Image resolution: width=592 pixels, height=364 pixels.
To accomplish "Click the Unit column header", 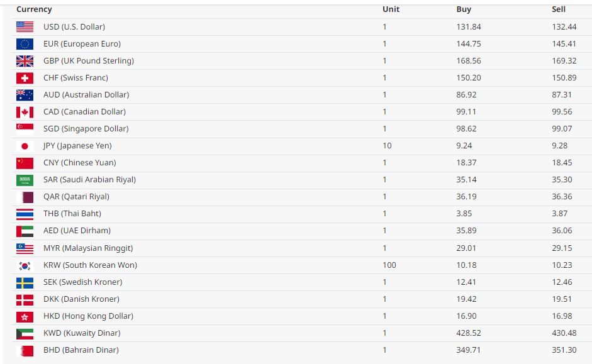I will coord(391,9).
